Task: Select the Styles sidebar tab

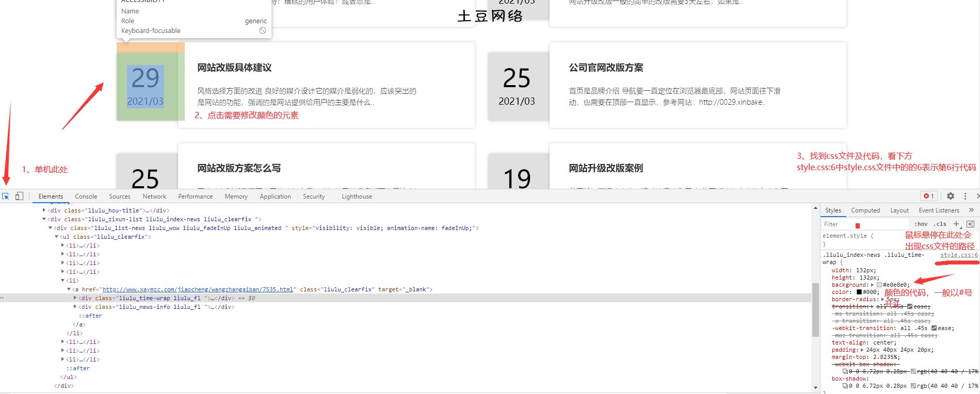Action: tap(833, 210)
